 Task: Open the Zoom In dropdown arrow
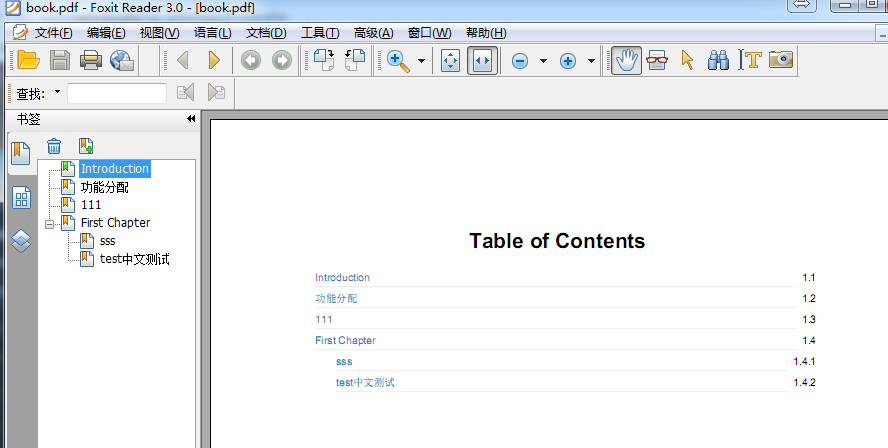click(591, 61)
